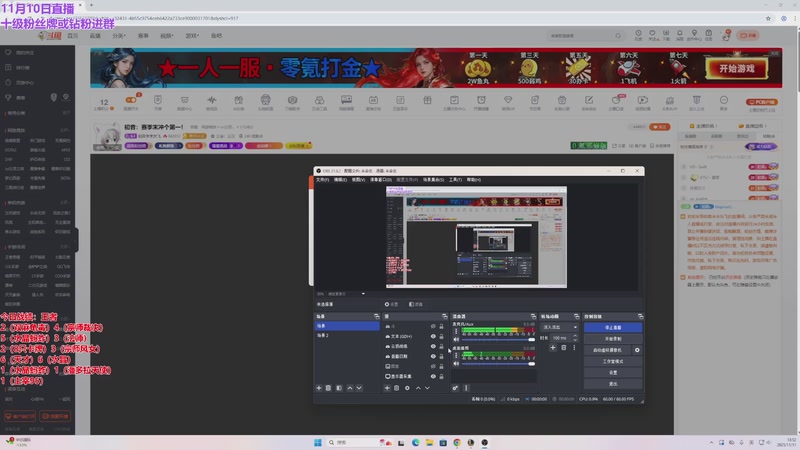Open the 编辑(E) menu in OBS
This screenshot has width=800, height=450.
[340, 180]
